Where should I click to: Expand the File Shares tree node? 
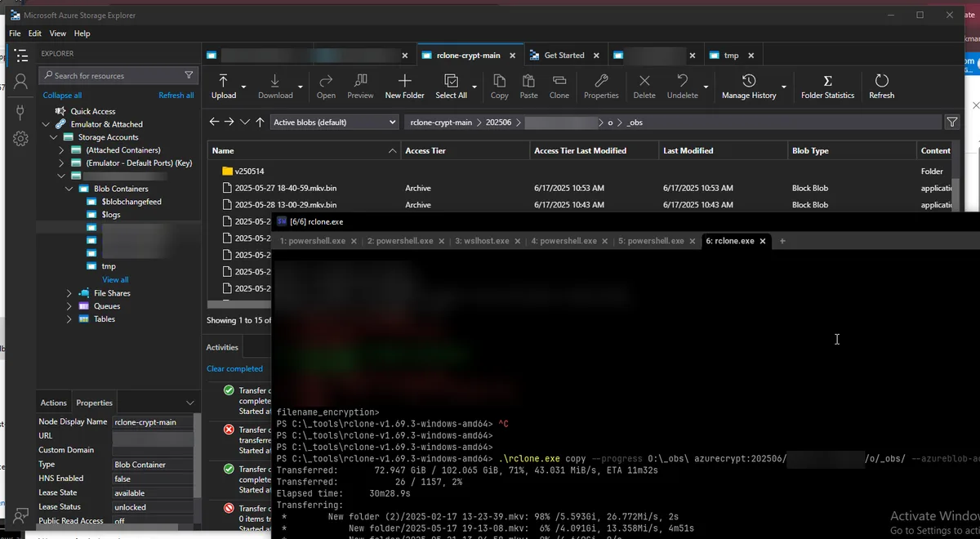click(69, 293)
